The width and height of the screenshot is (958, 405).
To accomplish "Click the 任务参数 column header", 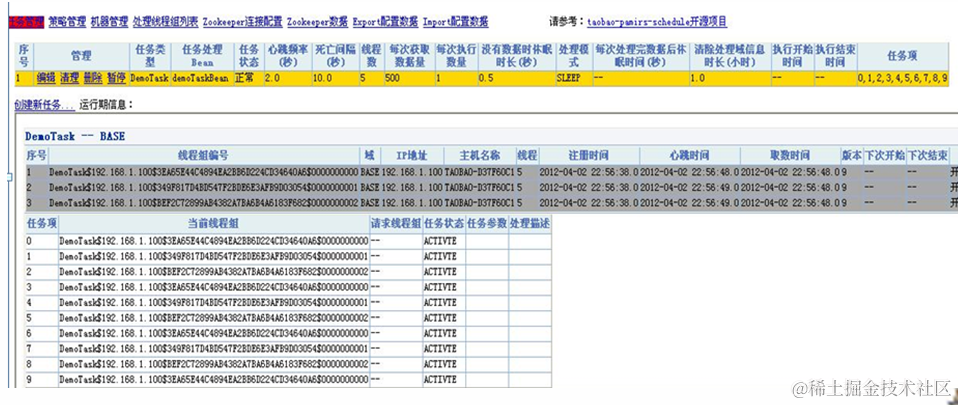I will tap(487, 224).
